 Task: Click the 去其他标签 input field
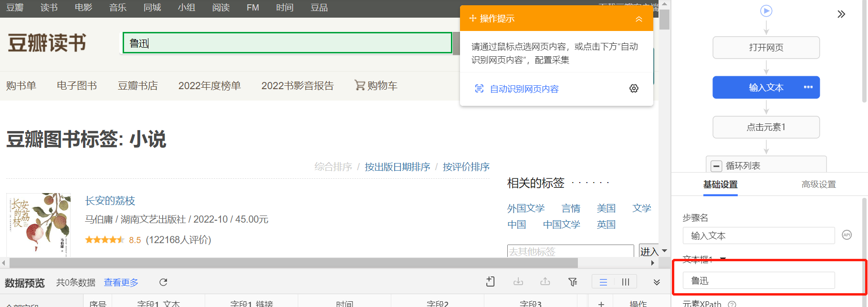tap(570, 251)
